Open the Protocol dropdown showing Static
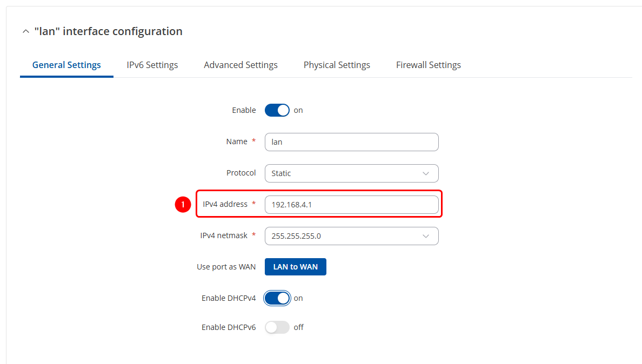This screenshot has width=642, height=364. tap(351, 173)
